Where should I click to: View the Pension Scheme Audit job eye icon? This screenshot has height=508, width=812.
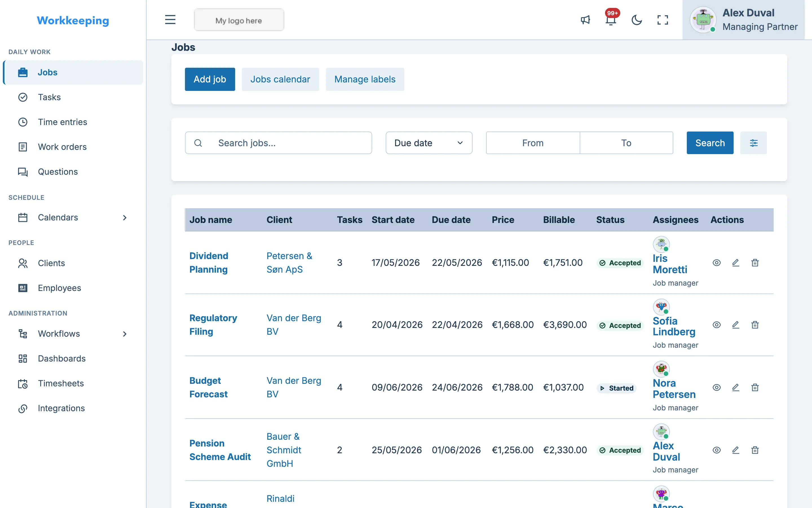point(716,450)
